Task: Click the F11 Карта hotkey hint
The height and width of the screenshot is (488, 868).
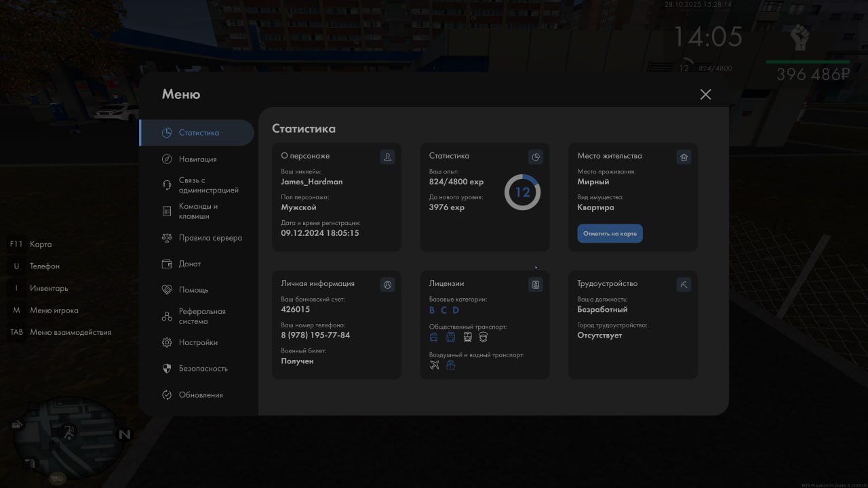Action: click(31, 244)
